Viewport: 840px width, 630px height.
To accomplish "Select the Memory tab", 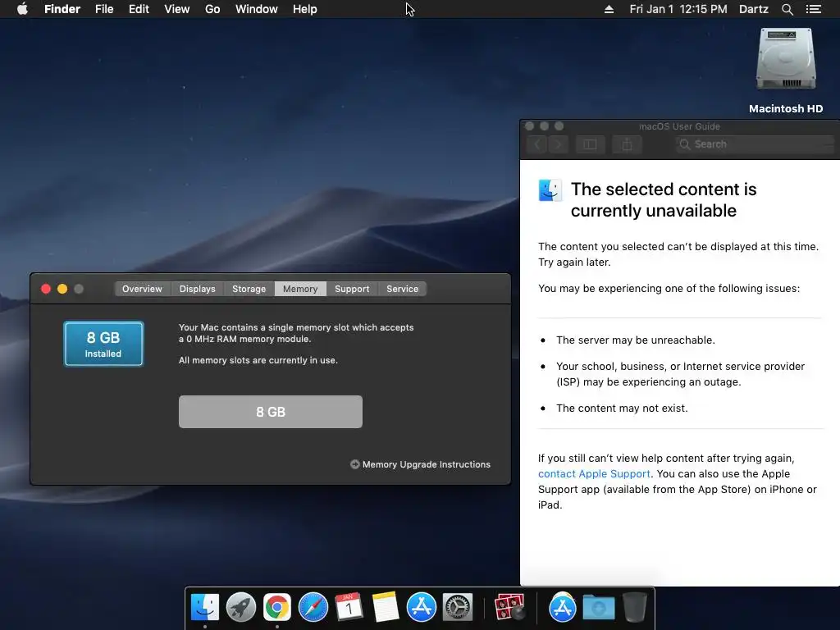I will coord(300,289).
